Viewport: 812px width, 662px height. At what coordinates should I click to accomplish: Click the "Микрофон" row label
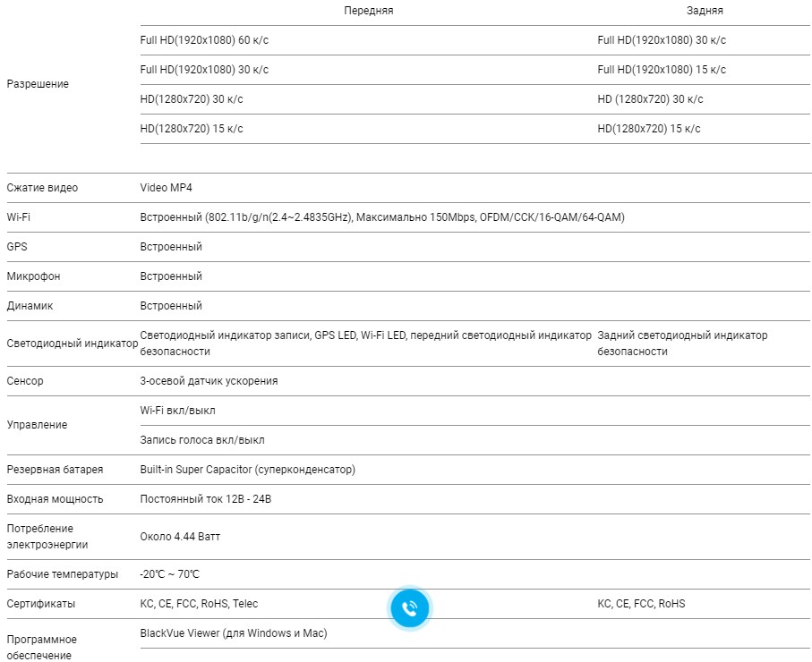33,276
